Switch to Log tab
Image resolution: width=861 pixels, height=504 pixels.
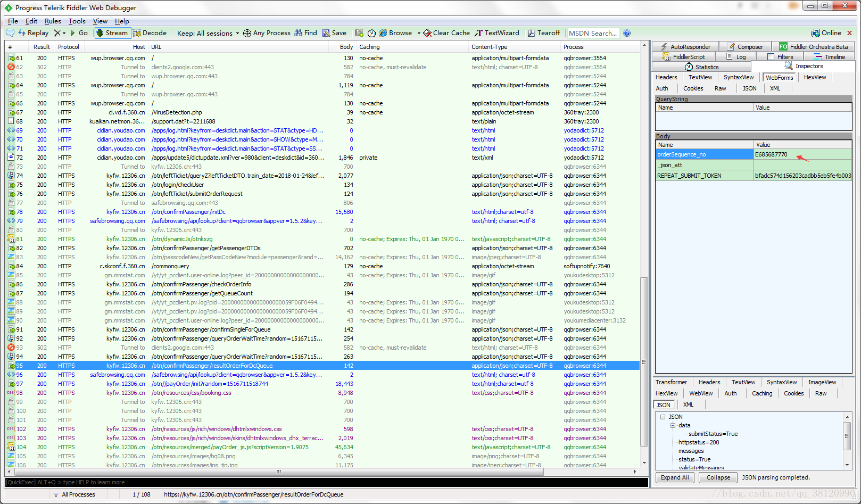pyautogui.click(x=736, y=57)
